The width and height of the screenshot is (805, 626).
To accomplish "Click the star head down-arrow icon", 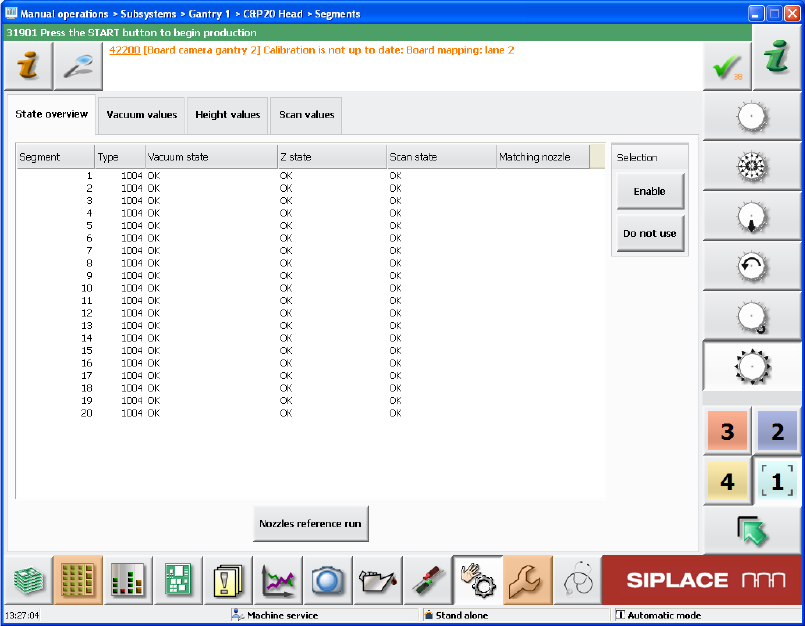I will (x=752, y=217).
